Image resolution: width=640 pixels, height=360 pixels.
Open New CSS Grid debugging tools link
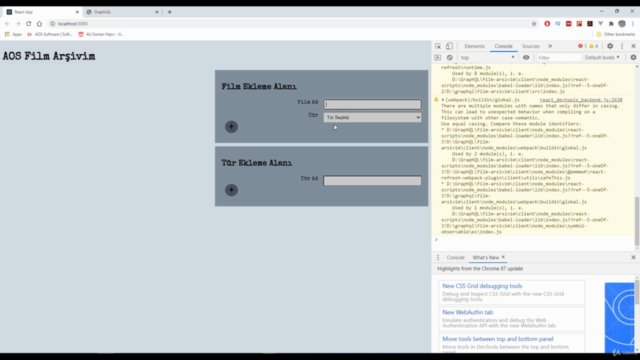click(482, 286)
